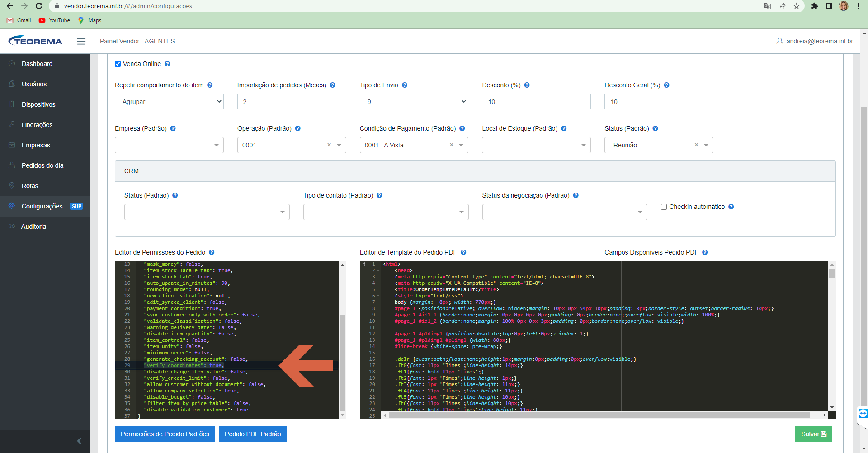
Task: Open Liberações in the sidebar
Action: coord(45,125)
